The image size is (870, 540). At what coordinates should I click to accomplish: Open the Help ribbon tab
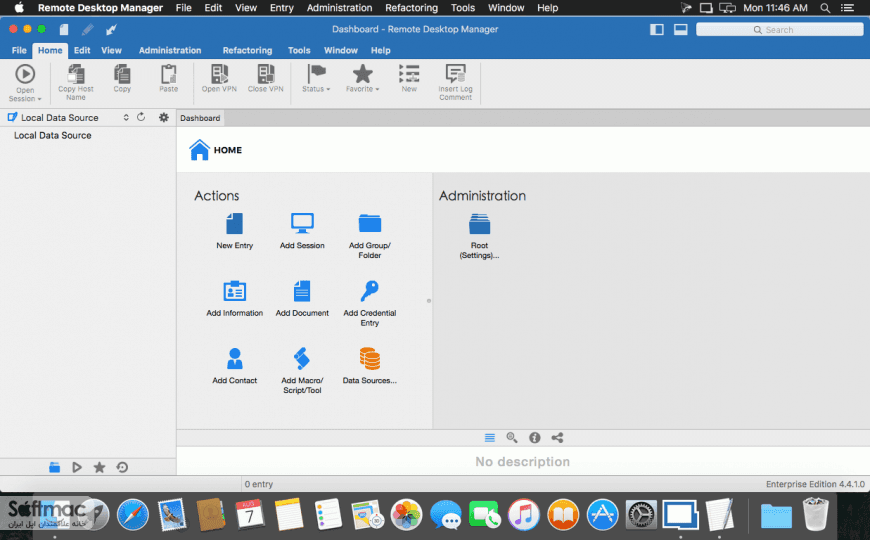click(x=381, y=51)
